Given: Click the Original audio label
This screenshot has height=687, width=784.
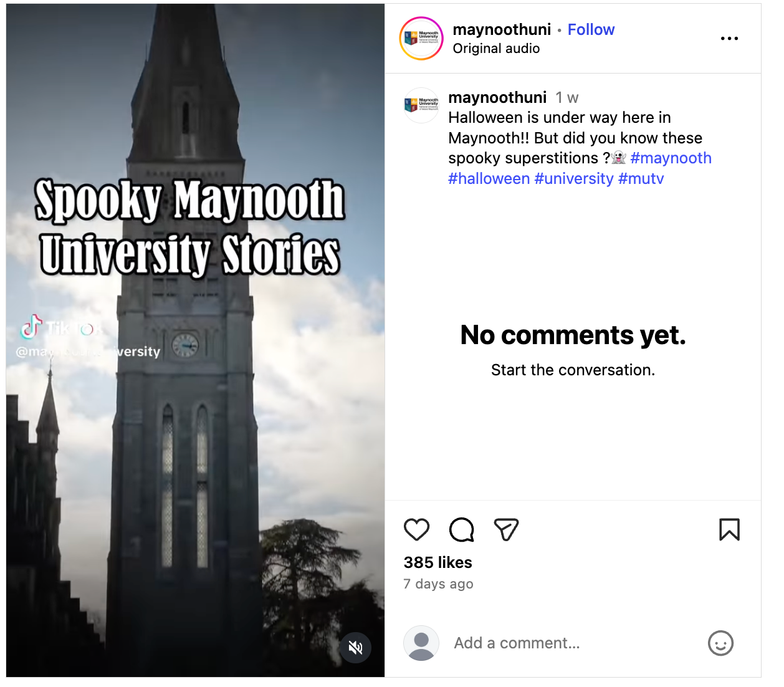Looking at the screenshot, I should tap(496, 48).
